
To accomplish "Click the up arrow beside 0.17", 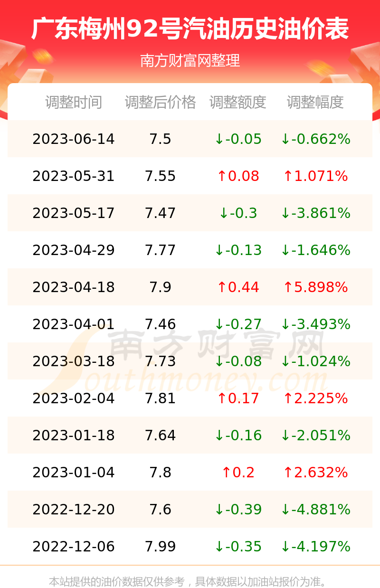I will coord(222,398).
